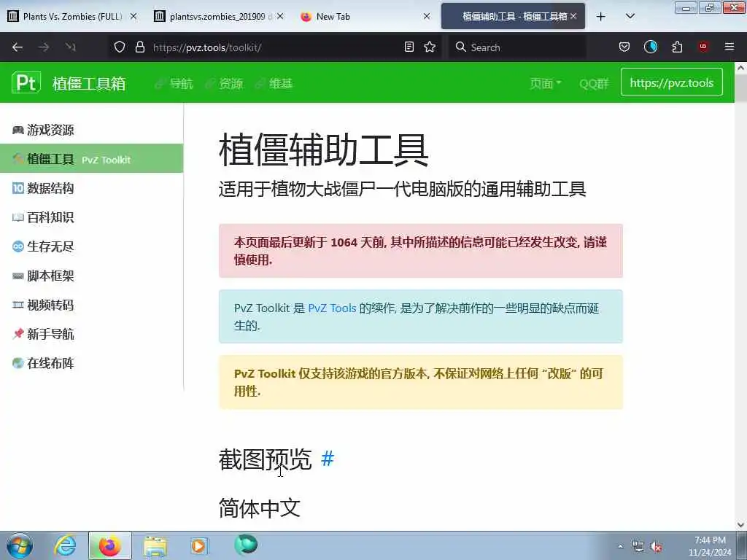The width and height of the screenshot is (747, 560).
Task: Switch to the New Tab tab
Action: tap(365, 17)
